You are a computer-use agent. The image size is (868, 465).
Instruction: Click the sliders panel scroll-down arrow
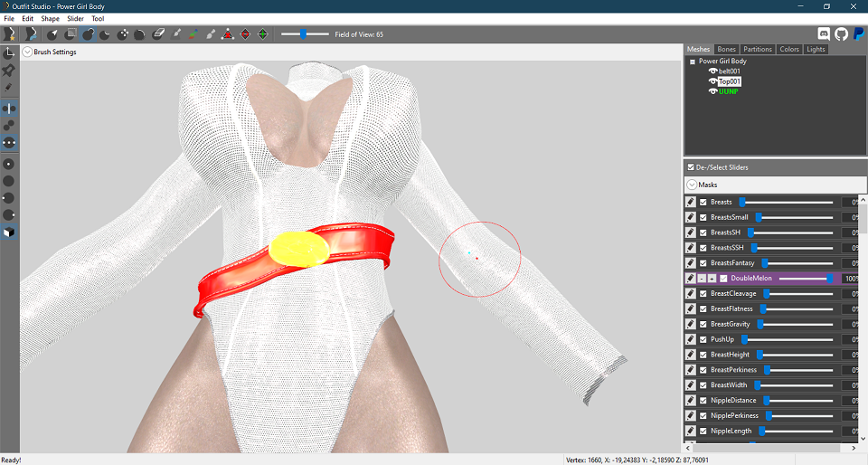pyautogui.click(x=863, y=440)
